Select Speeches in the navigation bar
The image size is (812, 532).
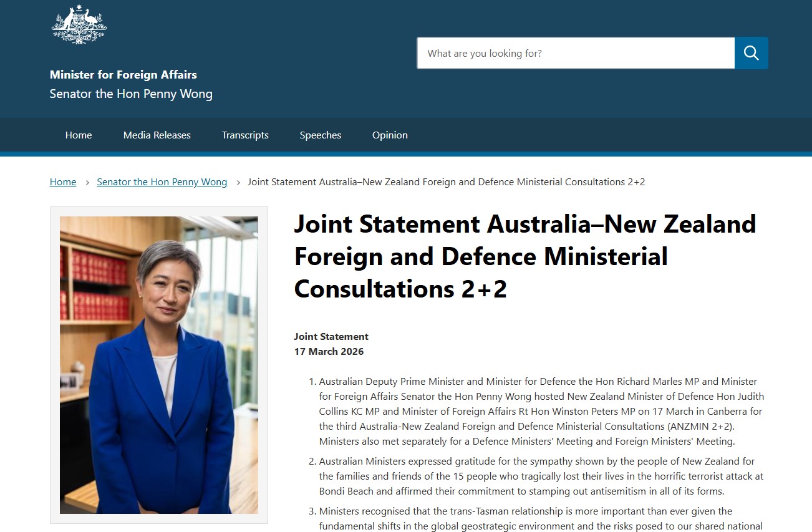point(321,135)
